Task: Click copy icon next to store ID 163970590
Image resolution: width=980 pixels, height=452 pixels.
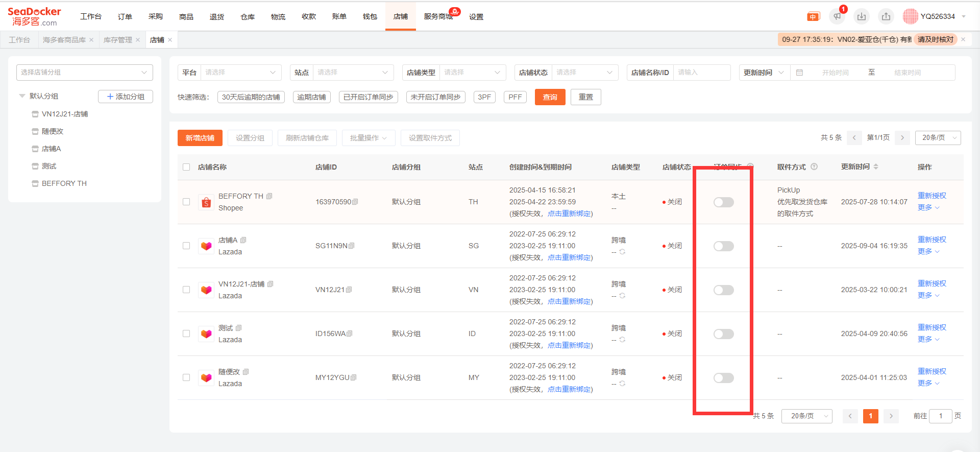Action: [355, 202]
